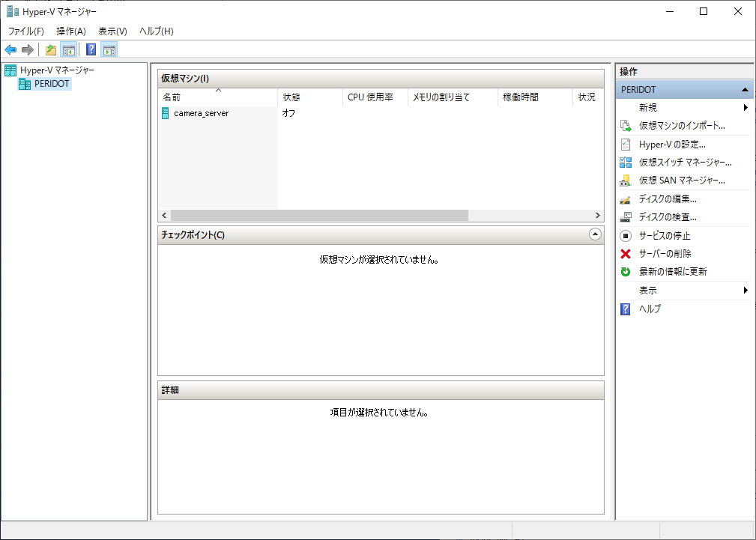
Task: Open 仮想マシンのインポート... action
Action: (x=682, y=126)
